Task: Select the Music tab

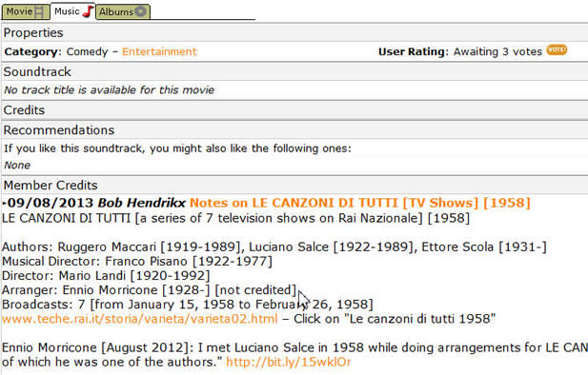Action: tap(72, 11)
